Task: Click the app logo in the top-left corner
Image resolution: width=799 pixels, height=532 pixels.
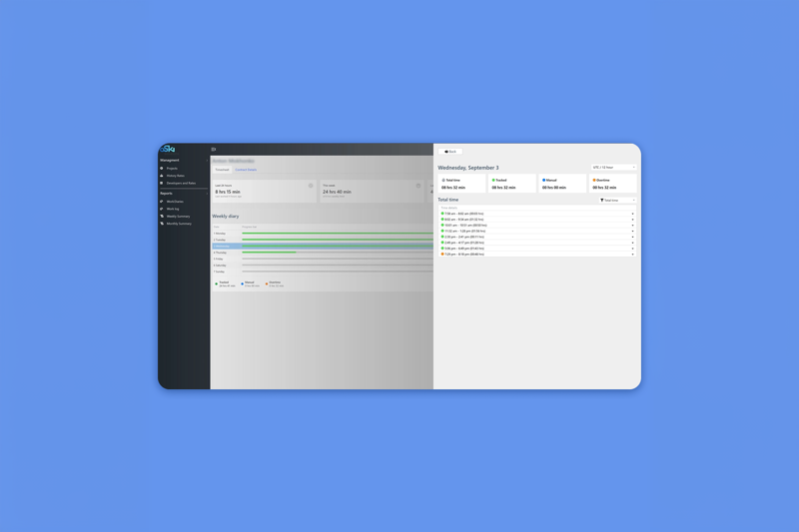Action: pyautogui.click(x=168, y=150)
